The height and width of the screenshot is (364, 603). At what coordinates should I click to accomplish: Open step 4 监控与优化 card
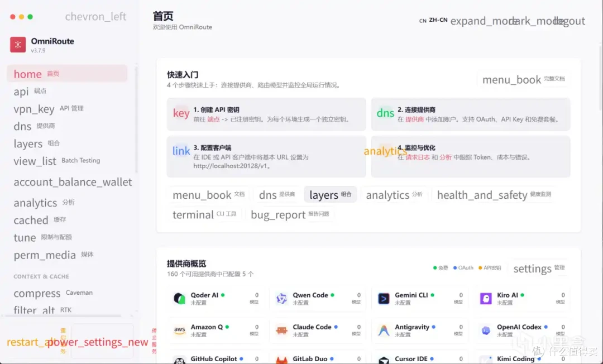[x=470, y=156]
